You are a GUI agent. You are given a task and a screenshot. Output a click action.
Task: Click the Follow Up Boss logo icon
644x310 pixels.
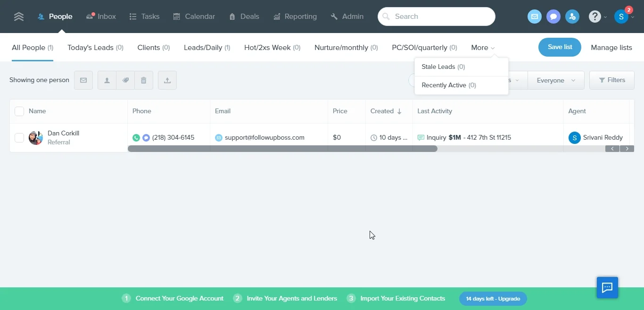coord(19,17)
